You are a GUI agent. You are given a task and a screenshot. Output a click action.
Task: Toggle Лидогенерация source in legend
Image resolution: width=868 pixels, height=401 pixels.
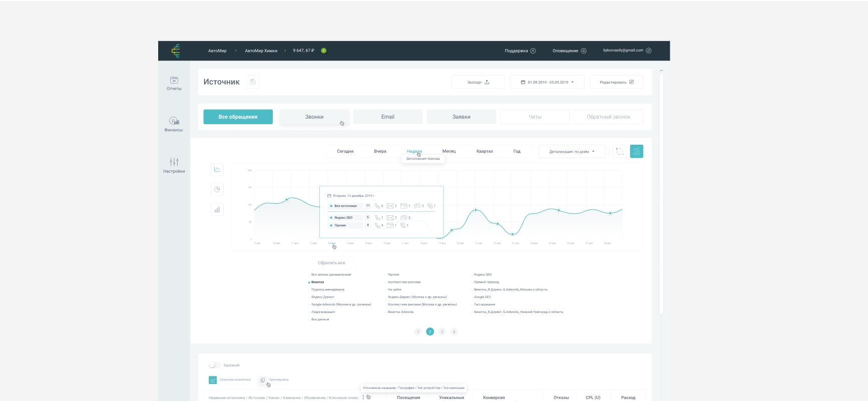point(322,312)
